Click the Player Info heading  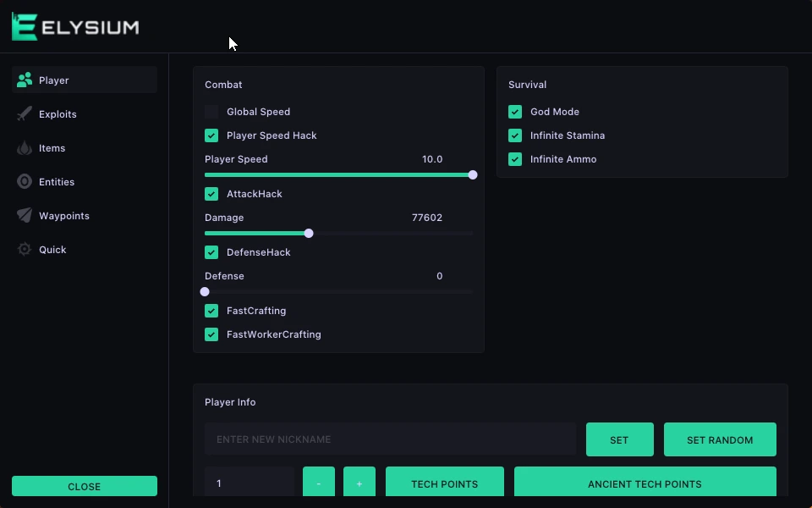pyautogui.click(x=230, y=402)
